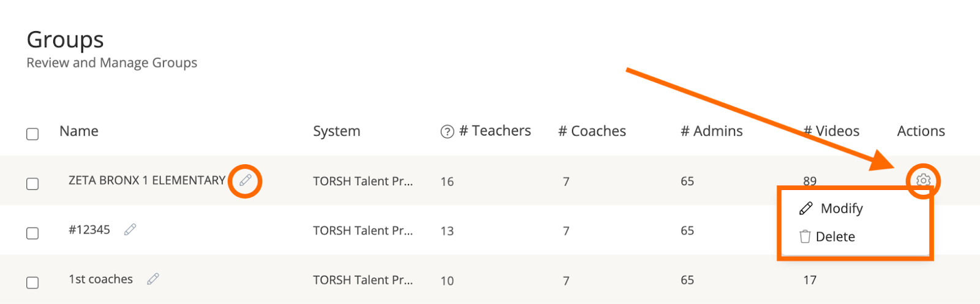Screen dimensions: 980x304
Task: Open the ZETA BRONX 1 ELEMENTARY group name
Action: (147, 180)
